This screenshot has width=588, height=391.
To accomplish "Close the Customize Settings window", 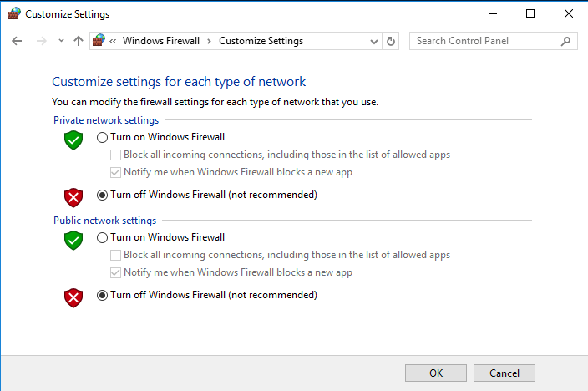I will [569, 14].
